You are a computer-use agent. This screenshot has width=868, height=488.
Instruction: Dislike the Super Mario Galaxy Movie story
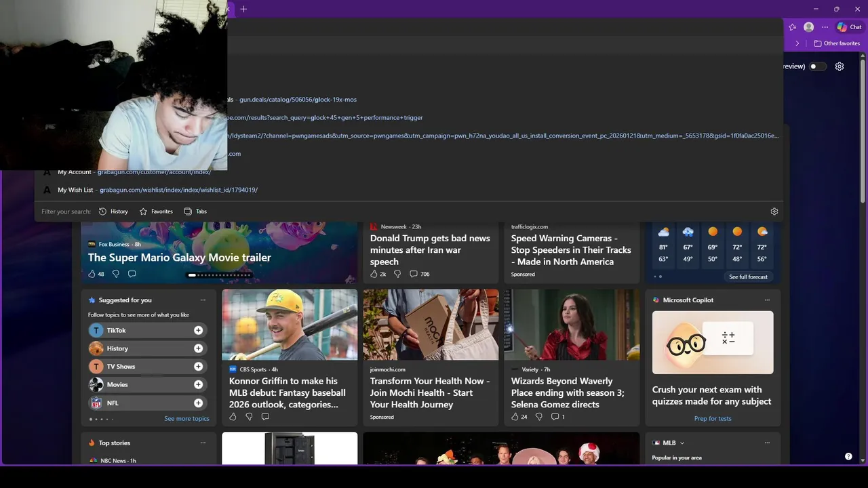[115, 274]
